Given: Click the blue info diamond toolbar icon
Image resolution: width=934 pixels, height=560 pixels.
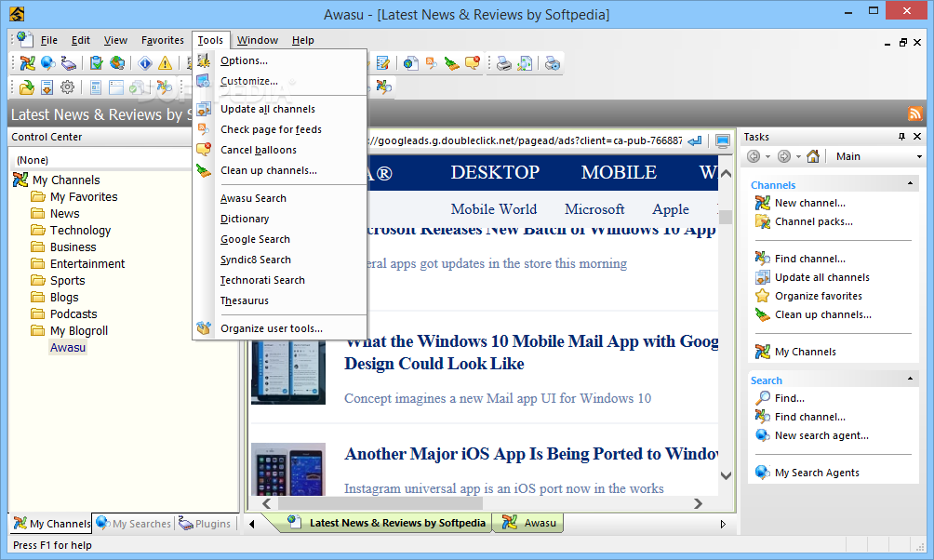Looking at the screenshot, I should tap(145, 62).
